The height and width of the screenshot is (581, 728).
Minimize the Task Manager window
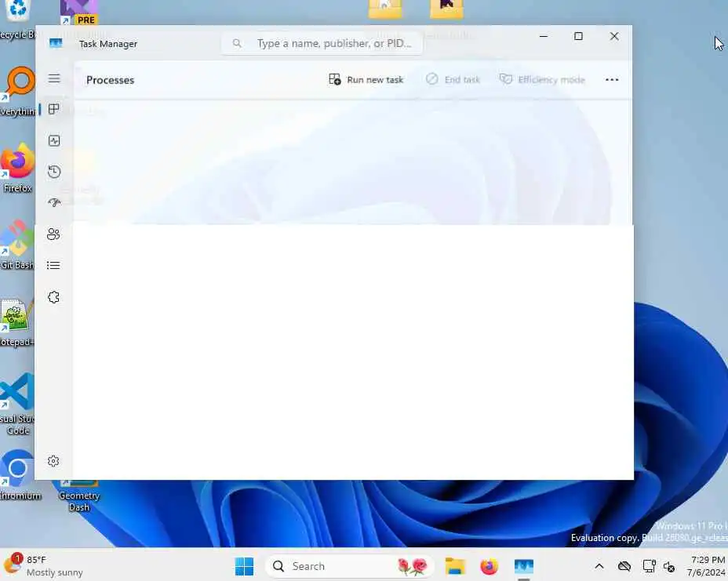pyautogui.click(x=543, y=36)
